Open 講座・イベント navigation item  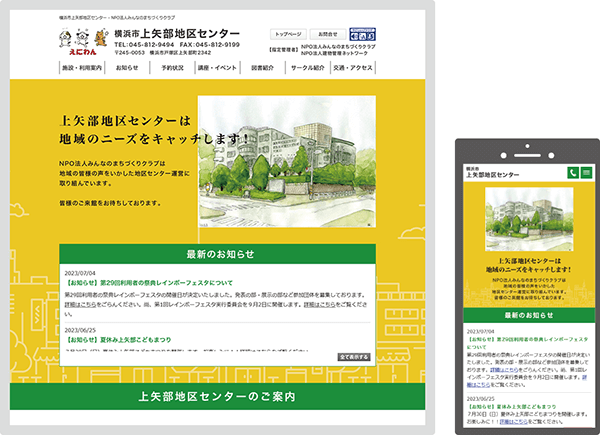click(217, 68)
